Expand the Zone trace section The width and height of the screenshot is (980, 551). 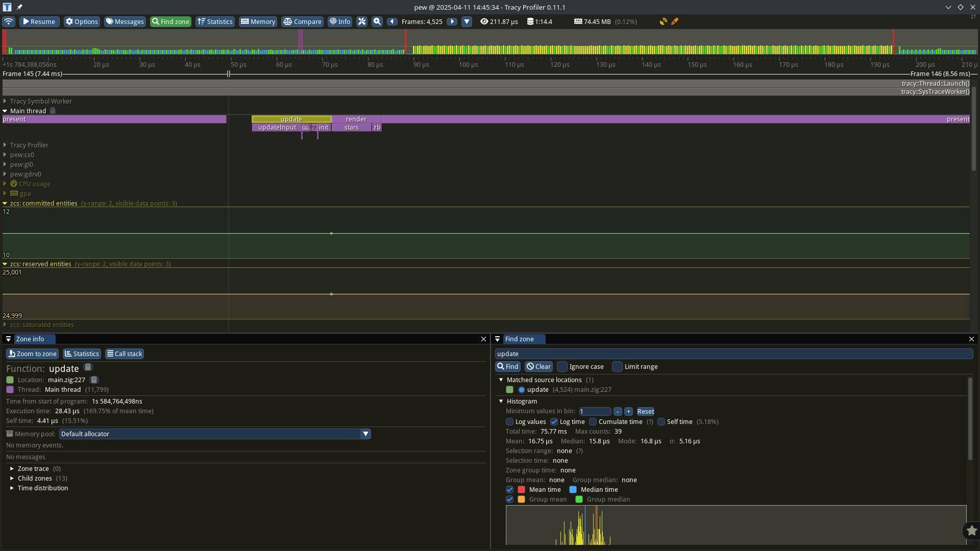[x=12, y=468]
